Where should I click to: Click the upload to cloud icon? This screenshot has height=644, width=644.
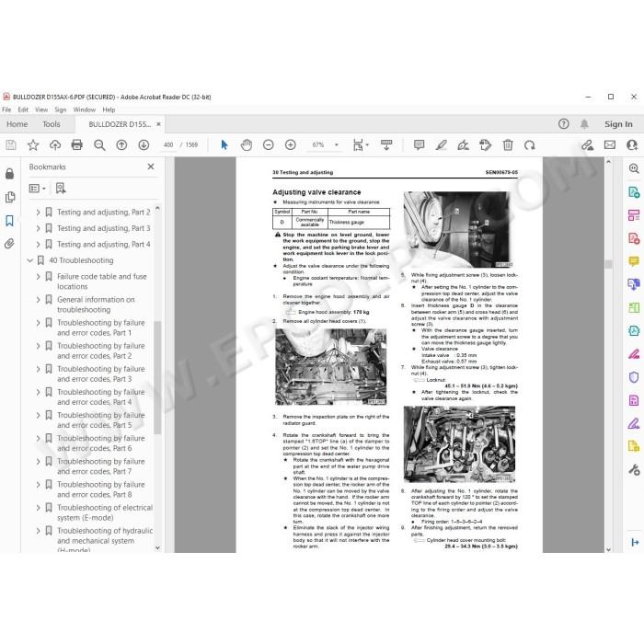[55, 145]
